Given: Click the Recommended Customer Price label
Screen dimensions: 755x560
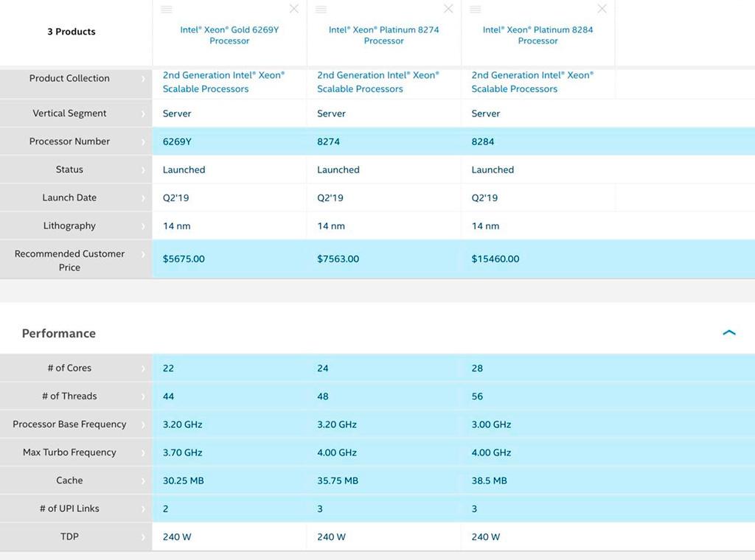Looking at the screenshot, I should pos(69,260).
